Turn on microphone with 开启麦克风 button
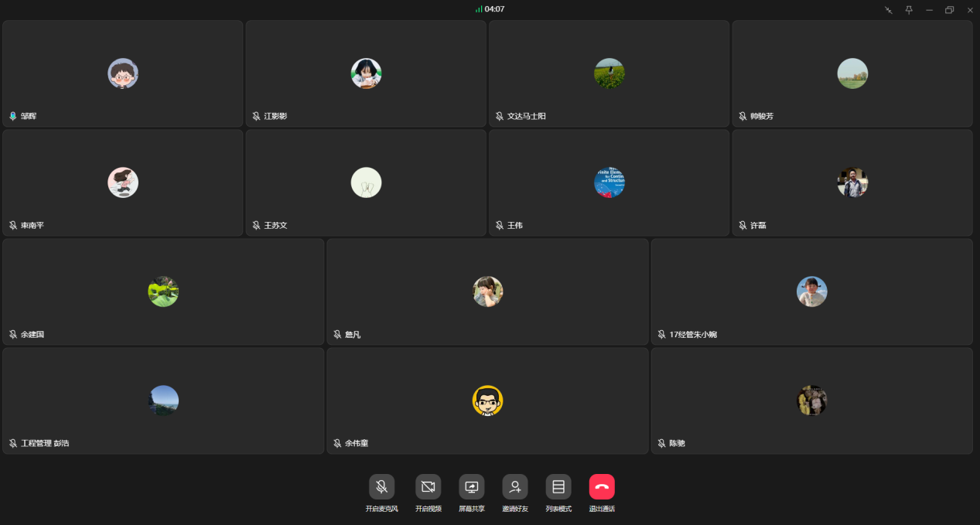 point(381,487)
